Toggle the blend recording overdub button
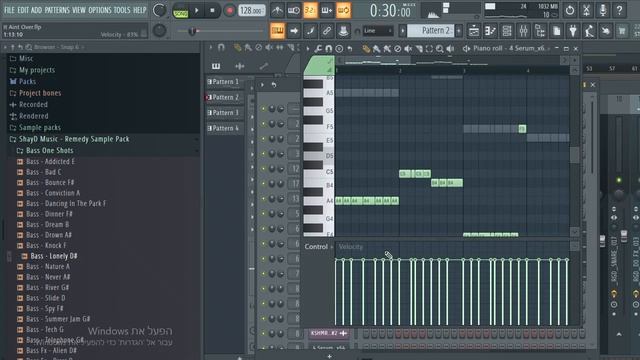The image size is (640, 360). coord(327,10)
